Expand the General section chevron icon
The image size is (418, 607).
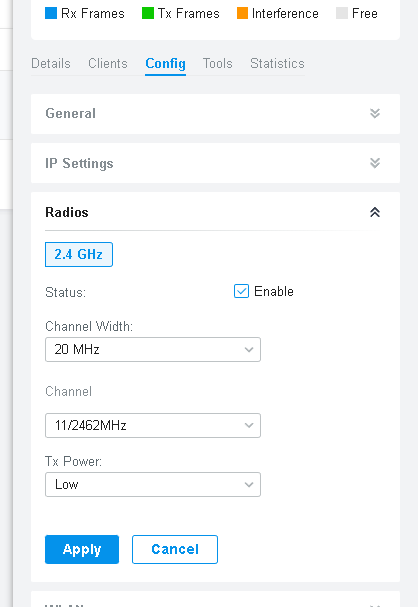tap(375, 113)
